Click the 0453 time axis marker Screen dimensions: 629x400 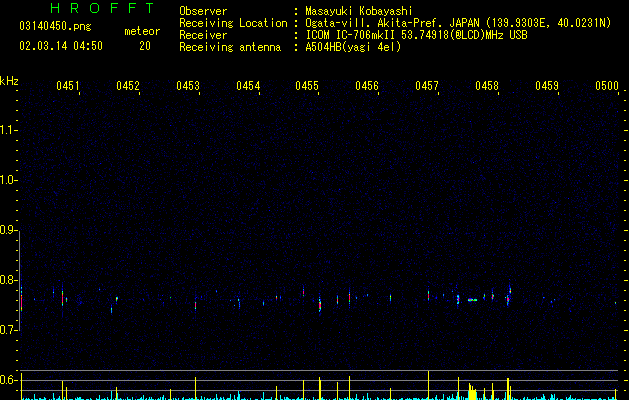(x=188, y=85)
